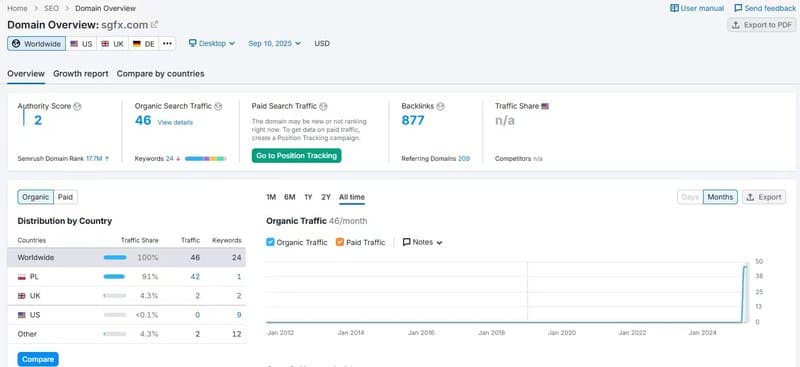This screenshot has width=800, height=367.
Task: Click the Organic Search Traffic value 46
Action: (x=143, y=120)
